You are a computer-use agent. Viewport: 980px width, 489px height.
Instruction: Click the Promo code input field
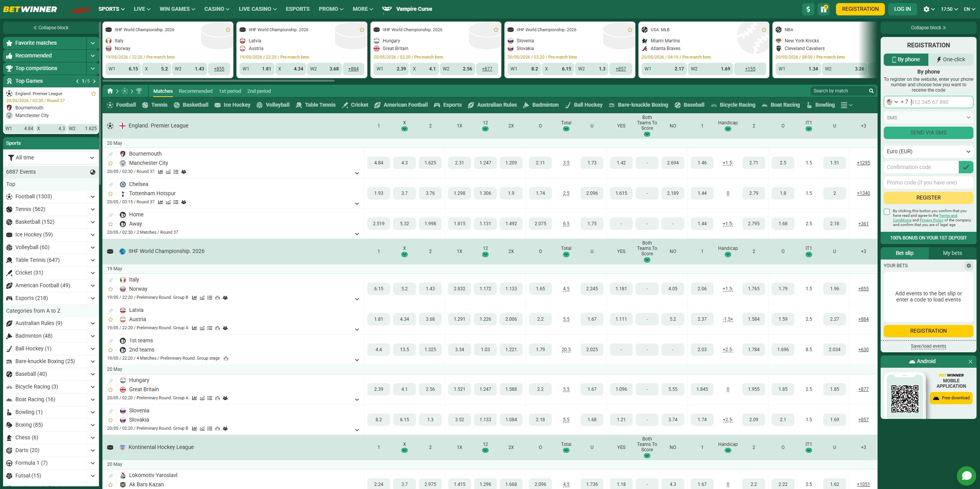(x=928, y=183)
